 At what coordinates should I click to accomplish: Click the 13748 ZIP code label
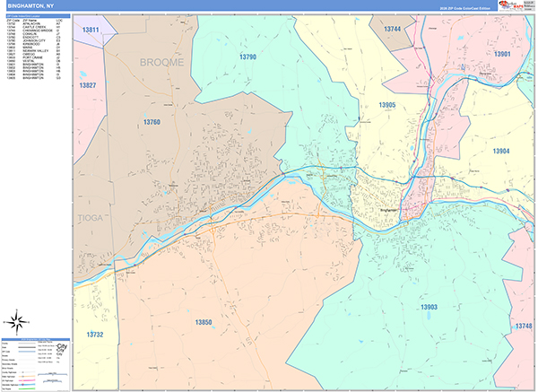[x=523, y=326]
